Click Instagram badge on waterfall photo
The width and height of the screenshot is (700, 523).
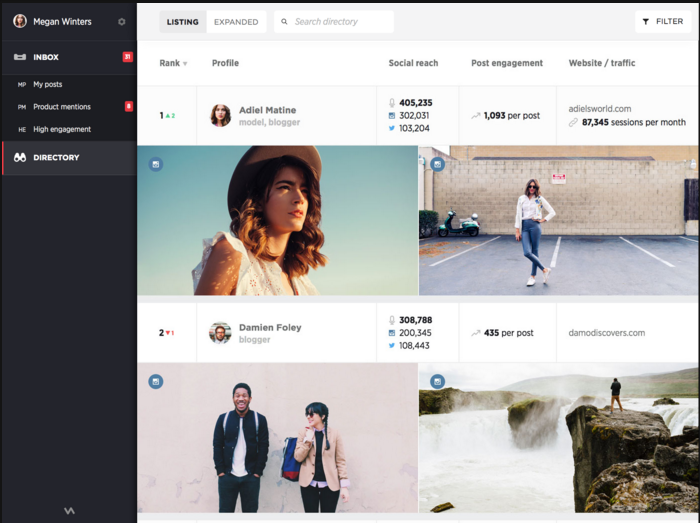(x=438, y=382)
